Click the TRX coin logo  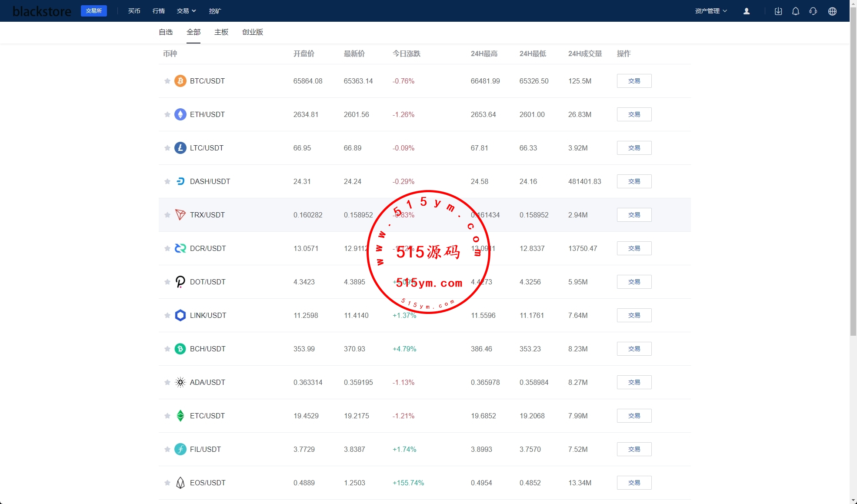(180, 215)
